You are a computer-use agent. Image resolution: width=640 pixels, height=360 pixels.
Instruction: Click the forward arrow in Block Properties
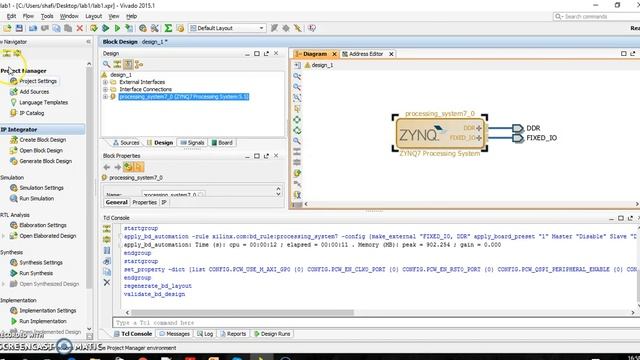tap(117, 167)
